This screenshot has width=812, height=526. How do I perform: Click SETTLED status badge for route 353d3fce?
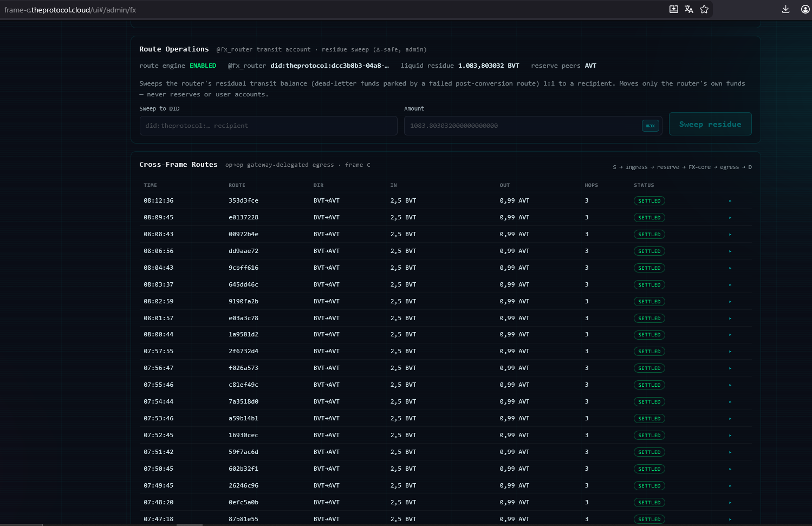649,201
